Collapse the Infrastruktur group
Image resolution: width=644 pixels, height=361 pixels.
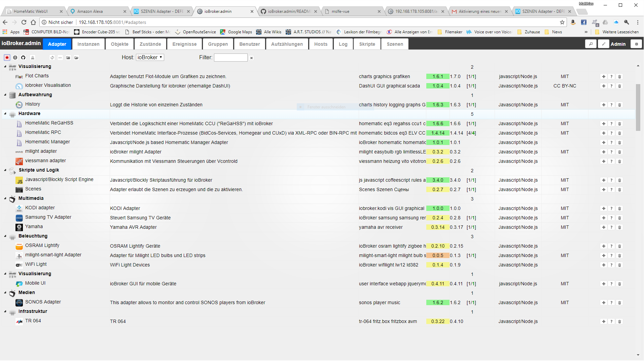pyautogui.click(x=5, y=312)
